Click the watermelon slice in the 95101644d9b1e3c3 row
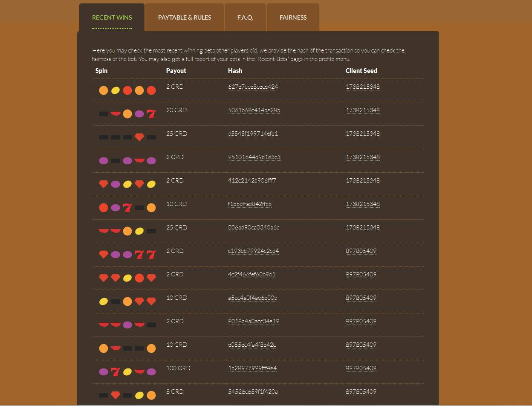 coord(139,160)
